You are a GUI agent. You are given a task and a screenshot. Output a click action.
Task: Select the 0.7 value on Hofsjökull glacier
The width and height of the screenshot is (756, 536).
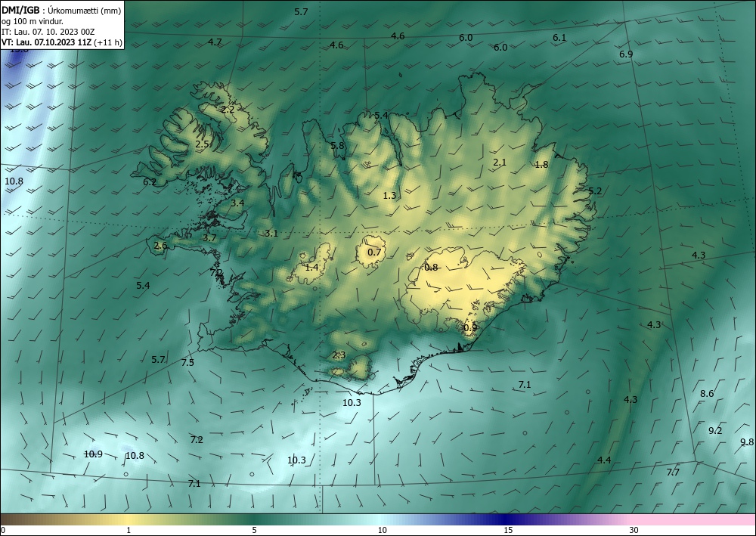point(374,252)
